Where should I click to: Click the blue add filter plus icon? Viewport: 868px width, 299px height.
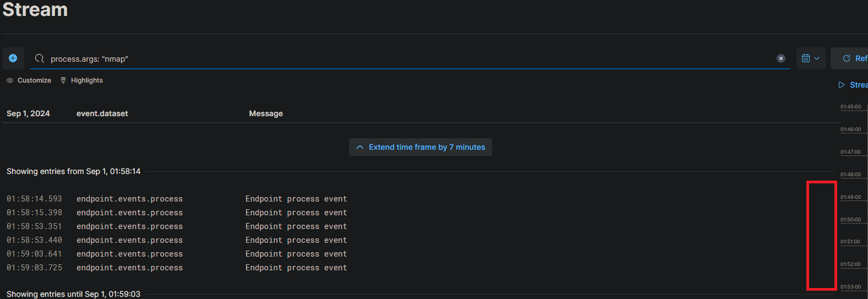(x=13, y=58)
